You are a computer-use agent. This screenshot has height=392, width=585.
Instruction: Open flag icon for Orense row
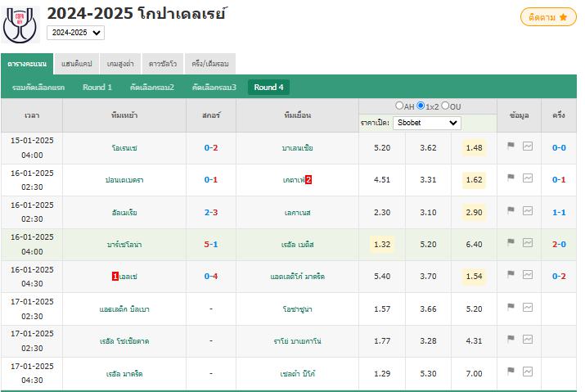point(511,146)
